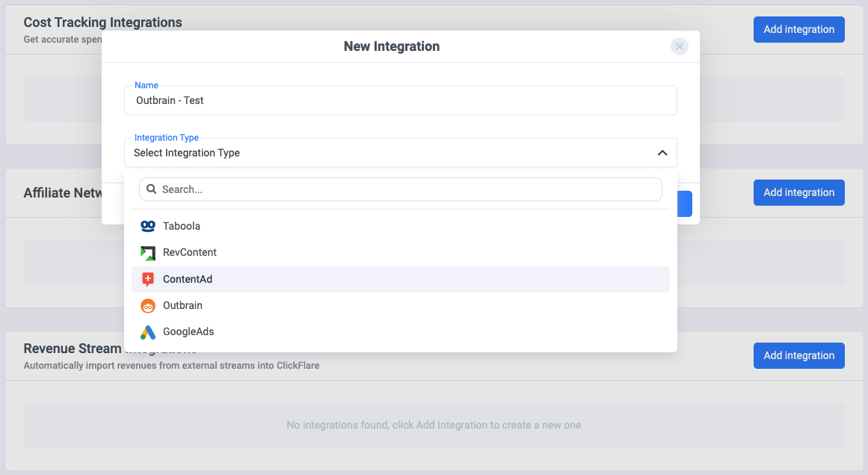Open the Select Integration Type combo box
868x475 pixels.
[400, 153]
